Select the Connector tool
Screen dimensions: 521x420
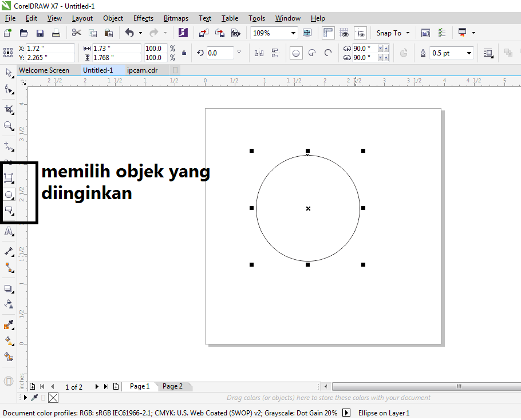coord(9,268)
